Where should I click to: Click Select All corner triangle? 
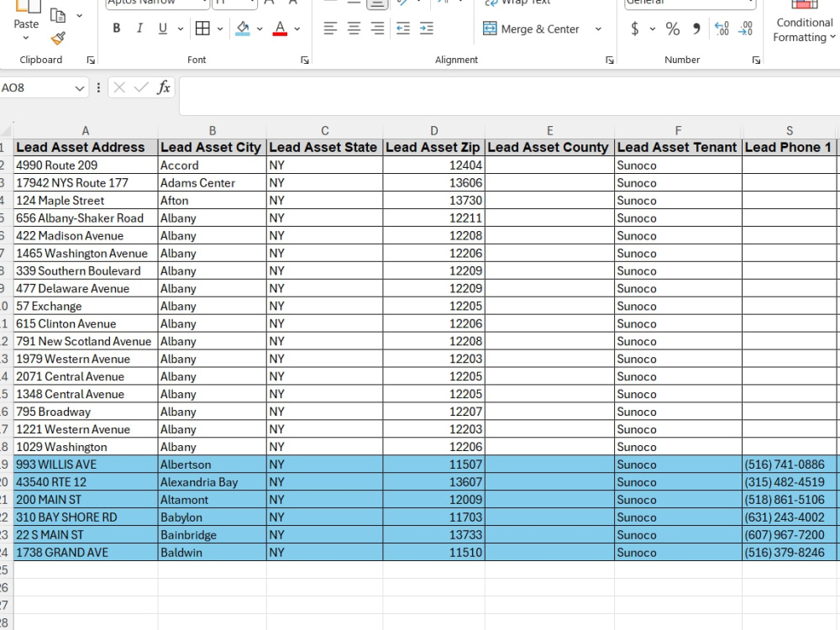pos(6,130)
